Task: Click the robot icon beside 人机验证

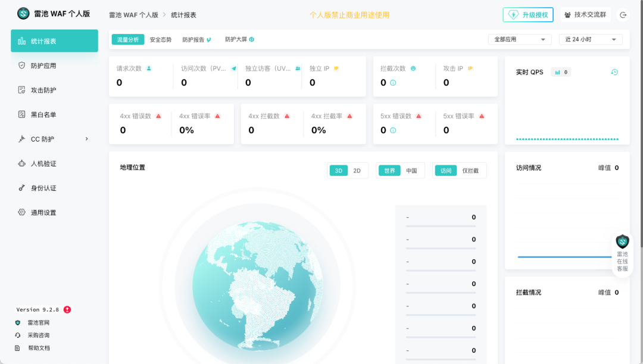Action: (x=22, y=164)
